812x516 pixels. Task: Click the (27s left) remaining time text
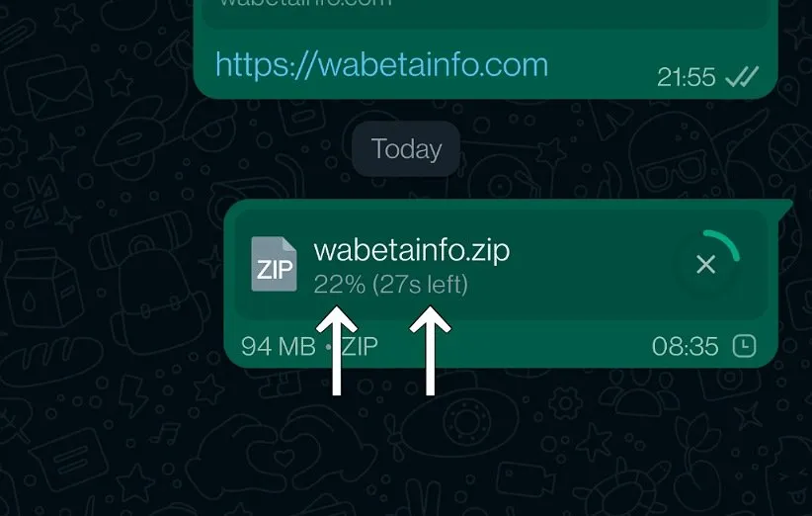click(x=420, y=285)
